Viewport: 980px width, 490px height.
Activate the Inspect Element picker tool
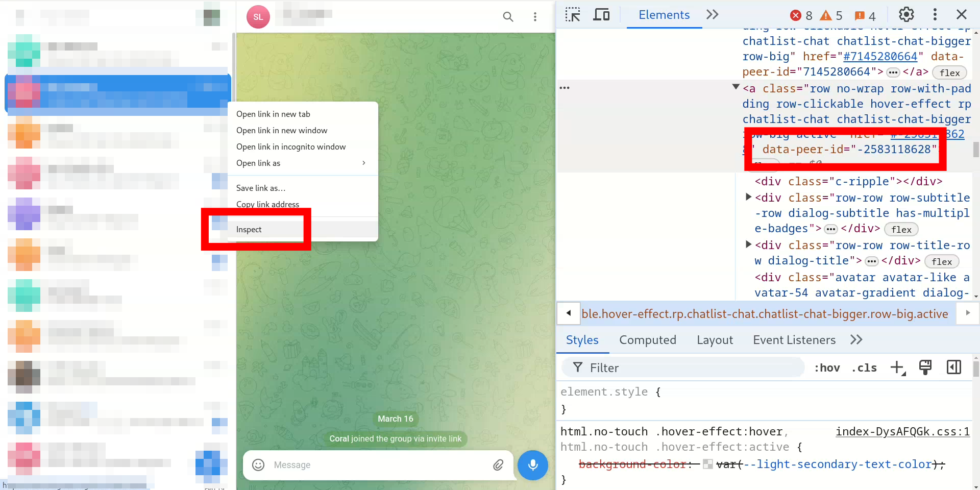[x=572, y=15]
